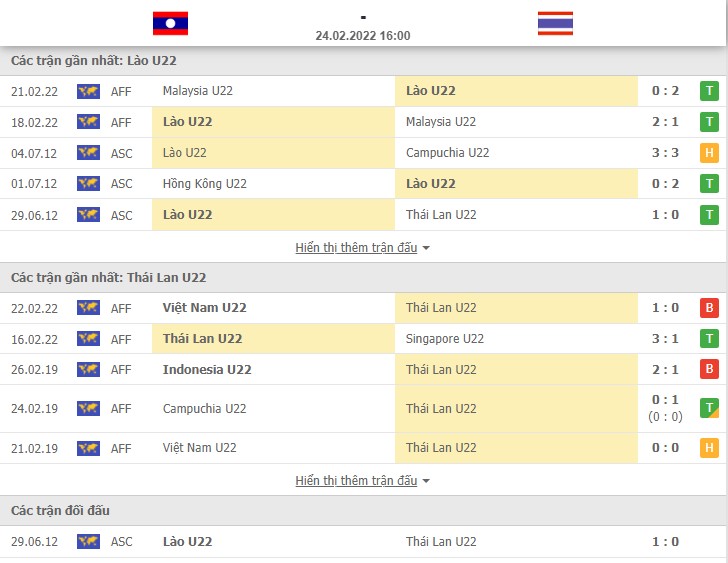Click the orange H badge for Campuchia U22 3:3
The height and width of the screenshot is (563, 728).
click(709, 153)
